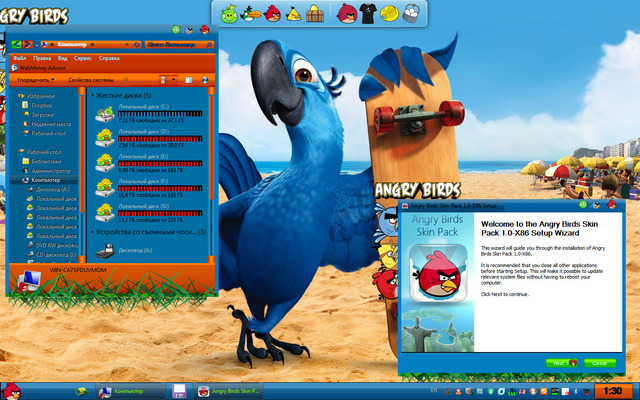Click the big red bird dock icon

[347, 13]
